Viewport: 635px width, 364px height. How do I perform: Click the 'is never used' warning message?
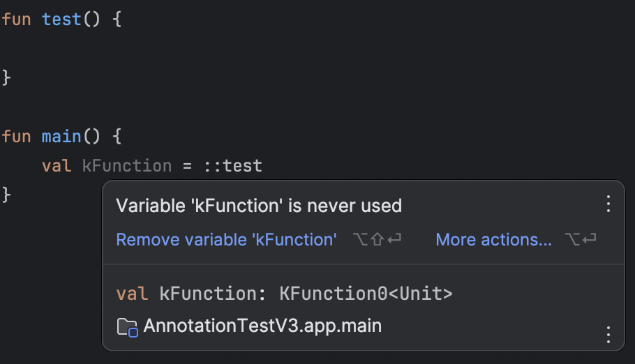click(x=259, y=206)
